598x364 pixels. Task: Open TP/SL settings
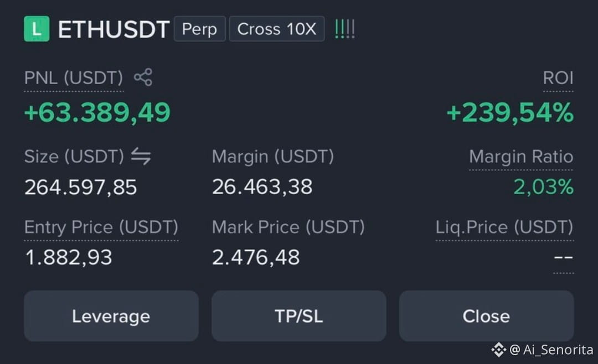298,316
